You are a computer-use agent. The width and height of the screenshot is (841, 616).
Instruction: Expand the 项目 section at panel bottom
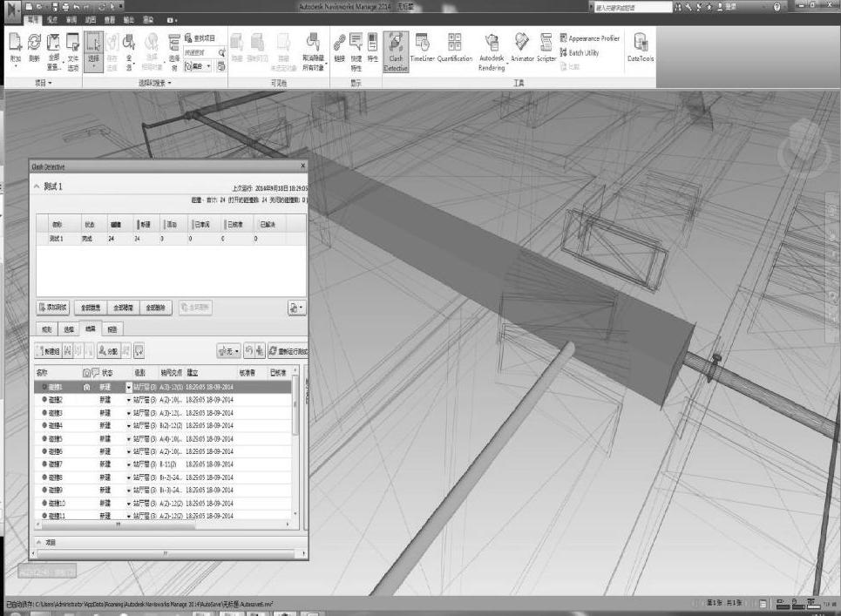[x=39, y=543]
